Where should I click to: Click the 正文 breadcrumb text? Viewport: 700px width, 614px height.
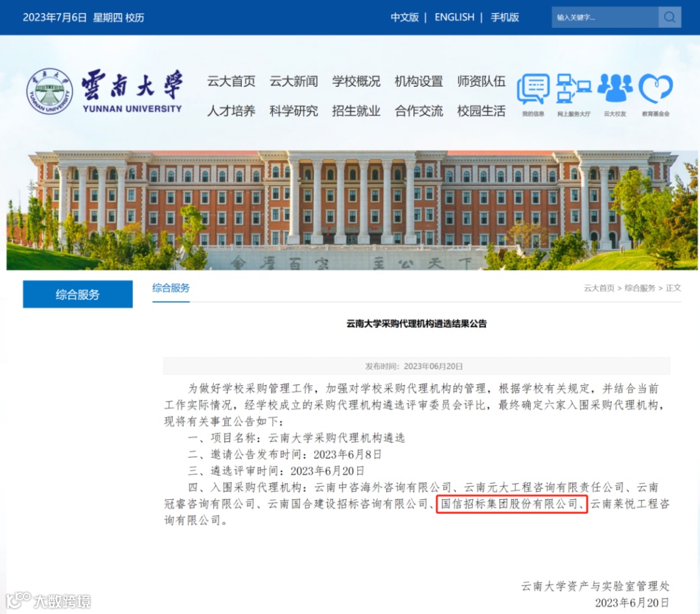click(673, 288)
